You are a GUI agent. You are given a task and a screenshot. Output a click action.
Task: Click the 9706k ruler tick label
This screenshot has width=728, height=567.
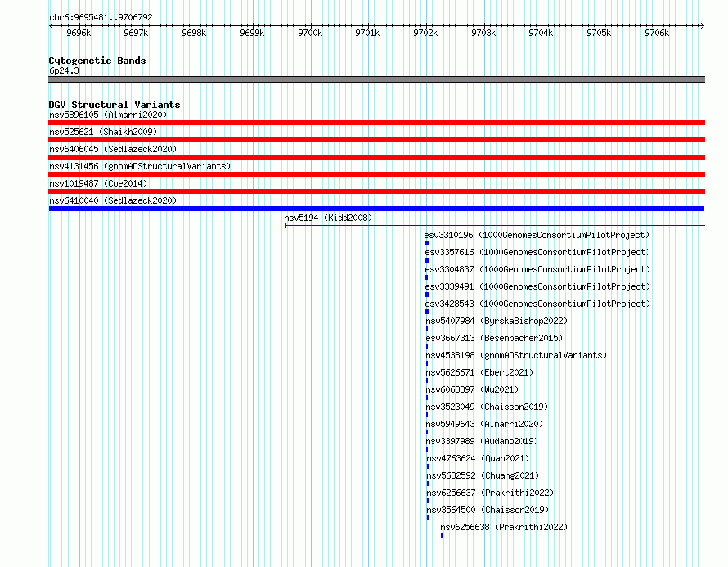tap(657, 33)
